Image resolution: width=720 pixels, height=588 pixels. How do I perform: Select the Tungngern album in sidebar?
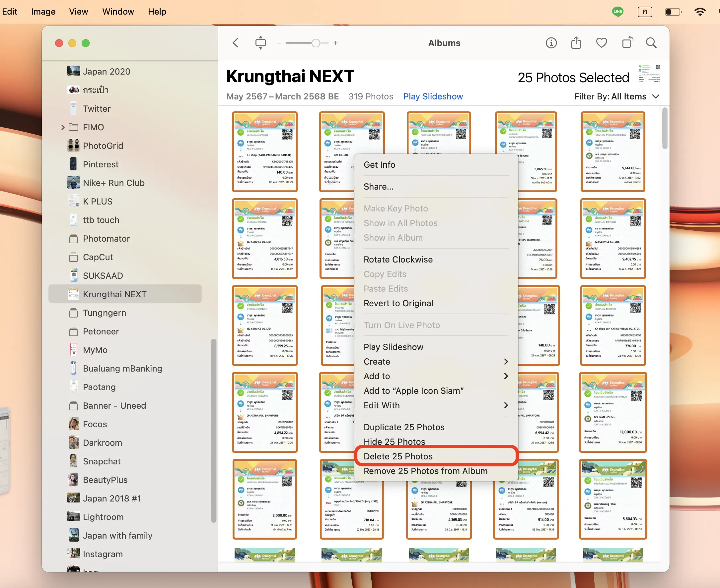tap(104, 313)
